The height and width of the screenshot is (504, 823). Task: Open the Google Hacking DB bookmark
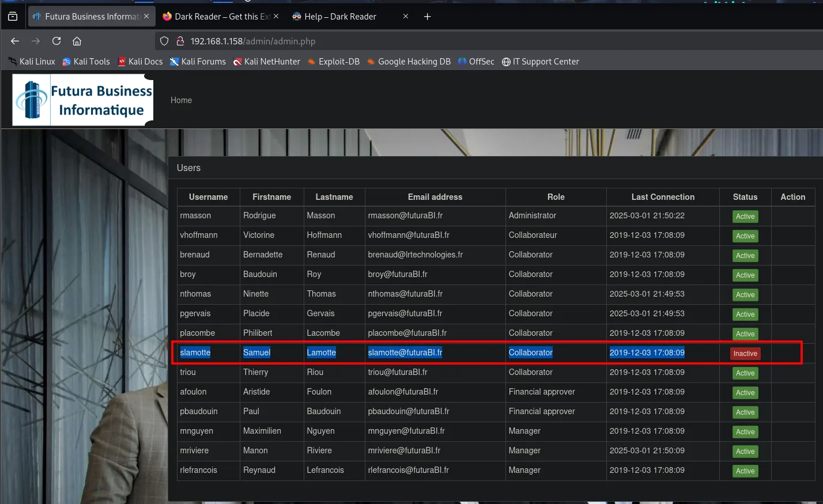[x=409, y=62]
